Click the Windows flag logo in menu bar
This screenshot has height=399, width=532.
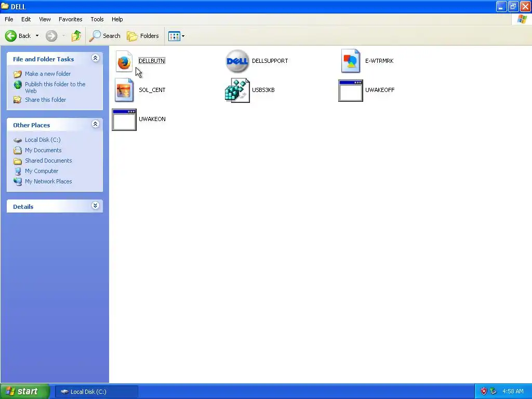click(x=522, y=19)
